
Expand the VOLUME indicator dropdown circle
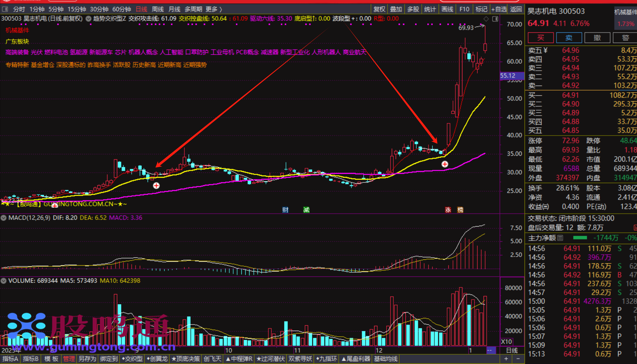[x=4, y=281]
